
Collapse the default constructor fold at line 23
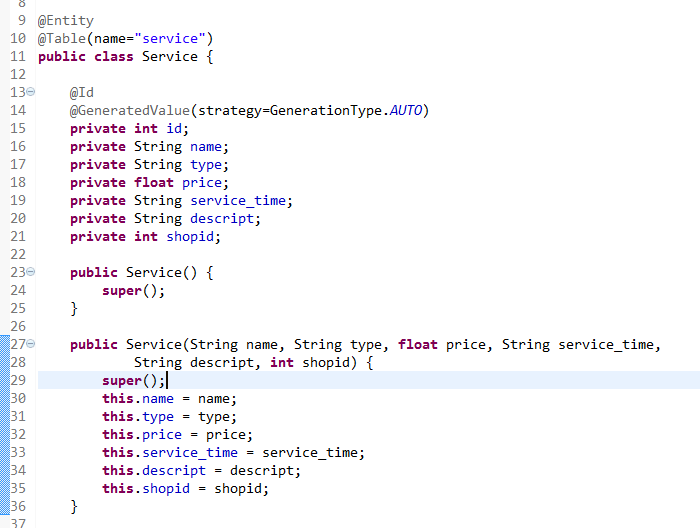[30, 272]
